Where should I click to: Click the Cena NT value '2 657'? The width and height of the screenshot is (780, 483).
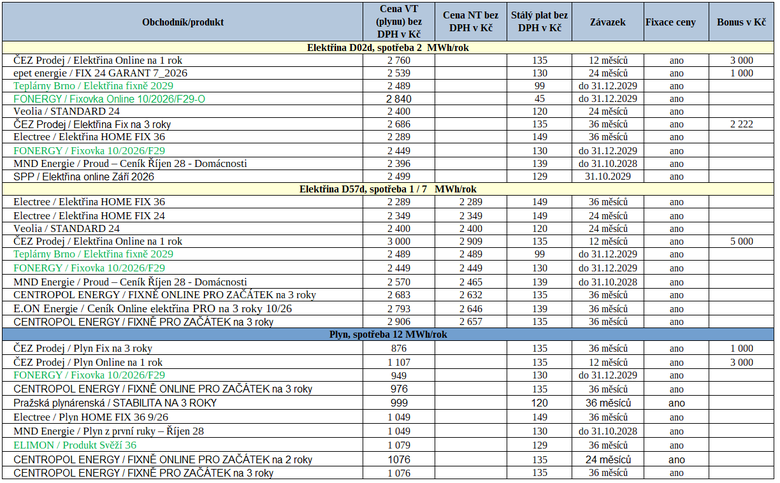[471, 322]
